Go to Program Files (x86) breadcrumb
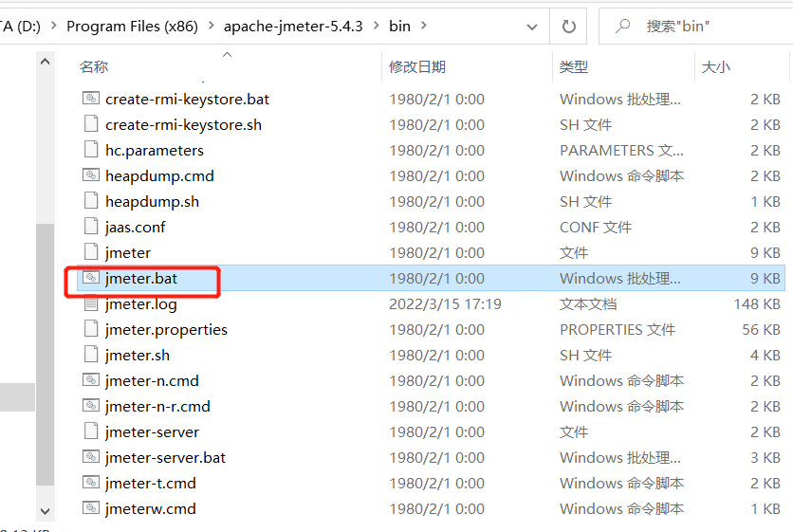793x532 pixels. (133, 27)
